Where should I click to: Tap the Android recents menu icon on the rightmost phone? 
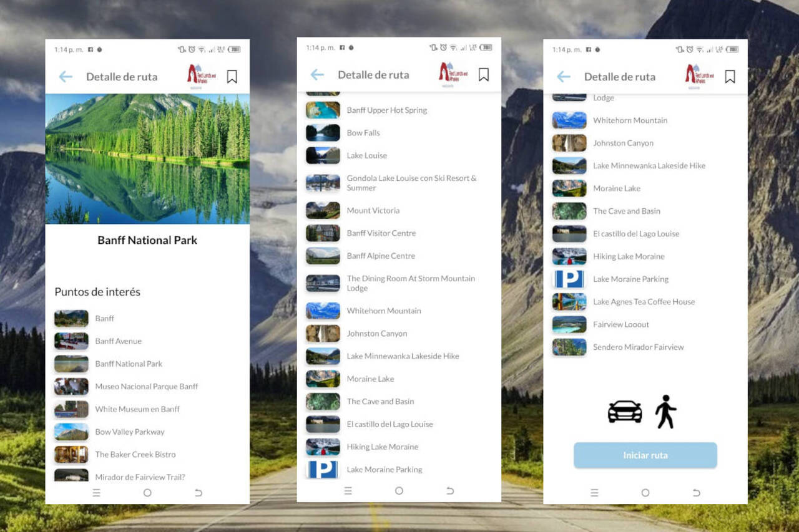pyautogui.click(x=594, y=493)
